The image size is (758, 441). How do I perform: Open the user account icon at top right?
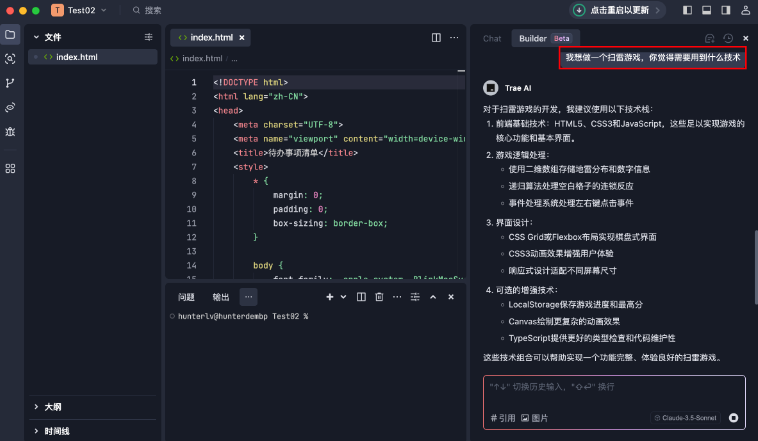[746, 10]
